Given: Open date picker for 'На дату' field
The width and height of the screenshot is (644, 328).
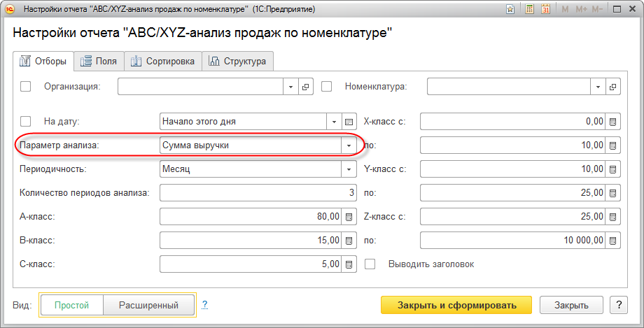Looking at the screenshot, I should (350, 121).
